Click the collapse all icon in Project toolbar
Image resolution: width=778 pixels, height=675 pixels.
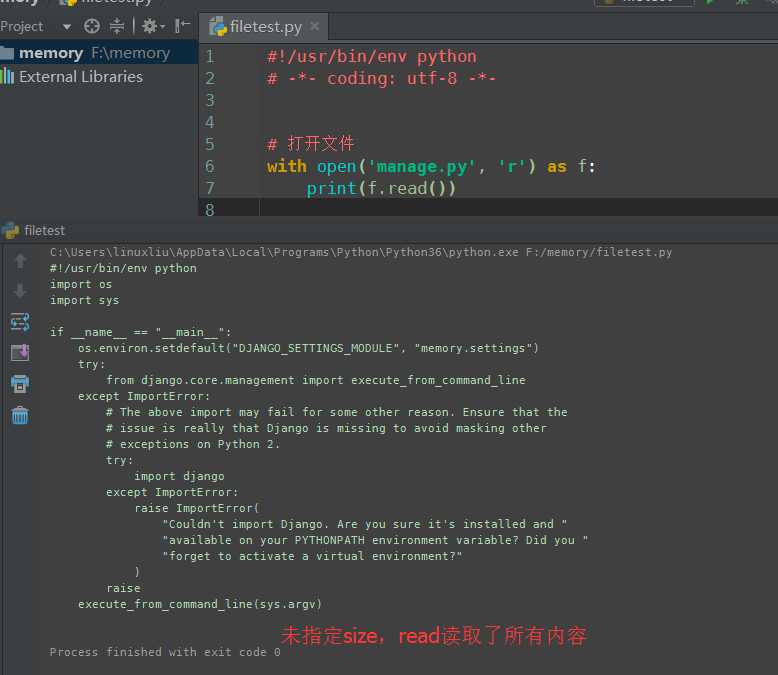[117, 26]
